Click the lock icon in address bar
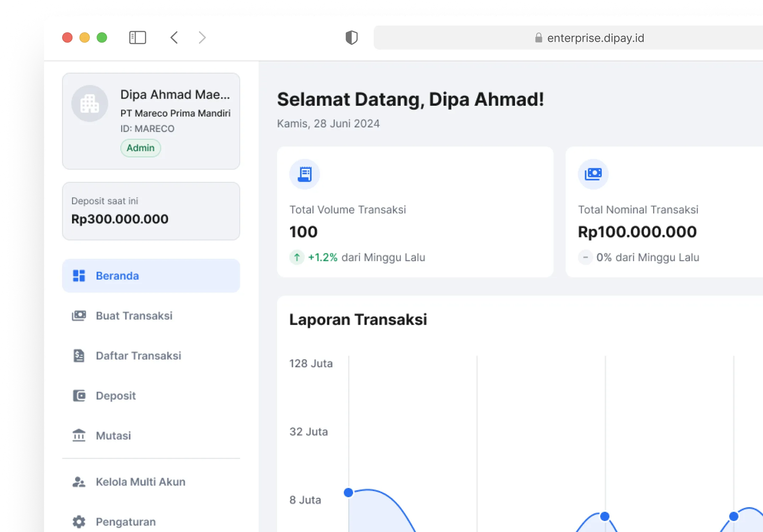Image resolution: width=763 pixels, height=532 pixels. pyautogui.click(x=539, y=38)
